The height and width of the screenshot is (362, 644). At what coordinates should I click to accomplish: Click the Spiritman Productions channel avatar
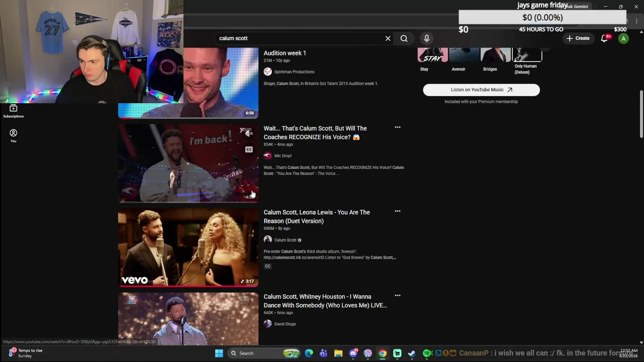click(268, 72)
